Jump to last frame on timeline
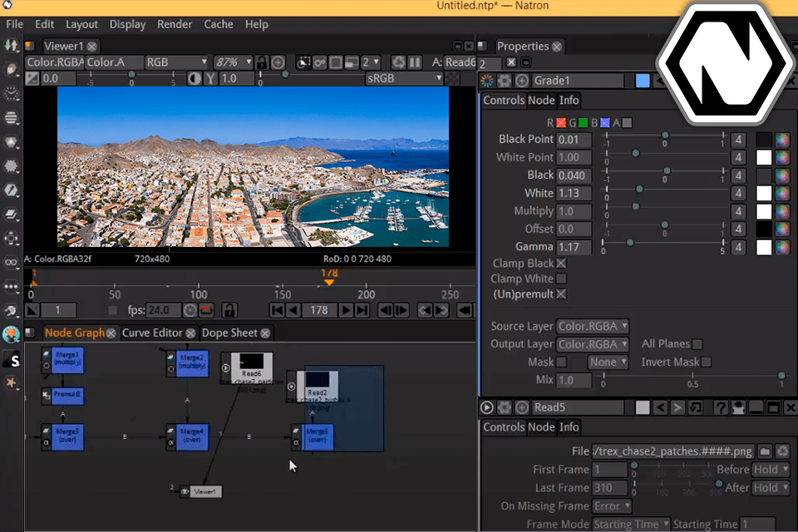This screenshot has height=532, width=798. coord(362,310)
